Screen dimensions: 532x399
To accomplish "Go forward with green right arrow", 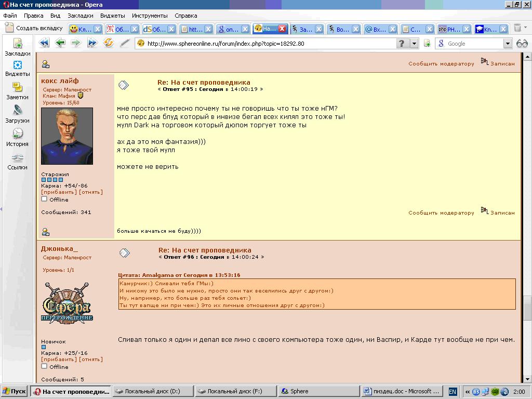I will 76,43.
